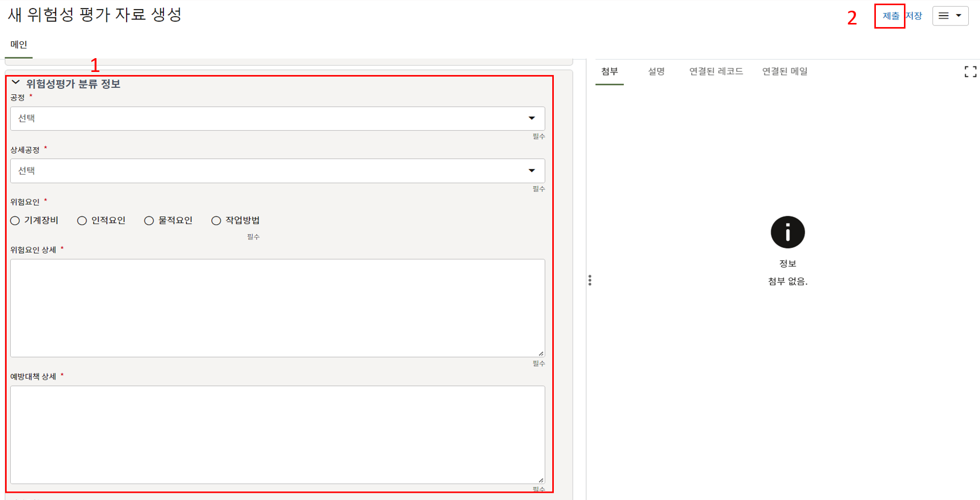Image resolution: width=980 pixels, height=500 pixels.
Task: Select the 인적요인 radio button
Action: pos(82,220)
